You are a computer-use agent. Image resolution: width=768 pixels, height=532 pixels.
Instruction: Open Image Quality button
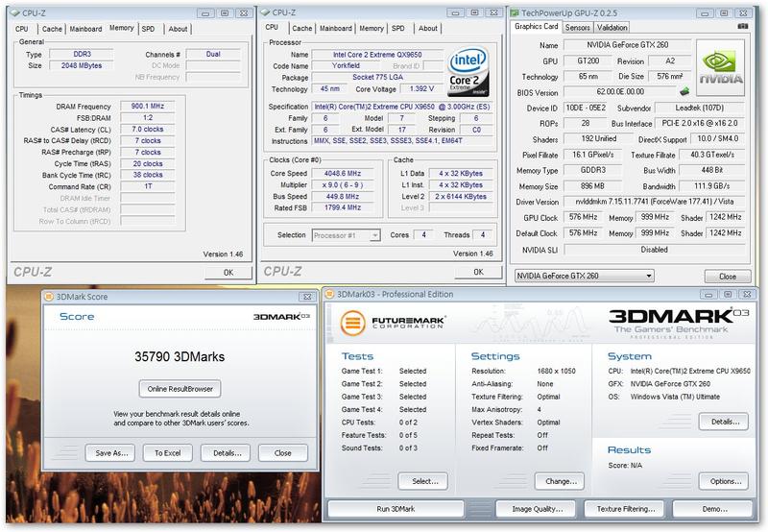(x=538, y=509)
